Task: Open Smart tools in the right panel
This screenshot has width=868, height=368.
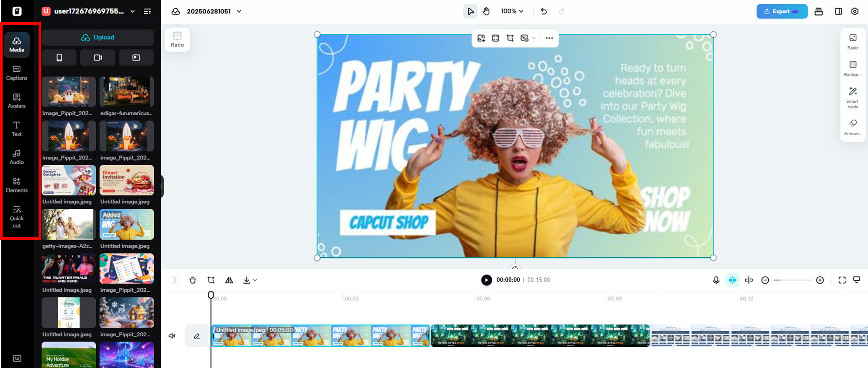Action: 853,98
